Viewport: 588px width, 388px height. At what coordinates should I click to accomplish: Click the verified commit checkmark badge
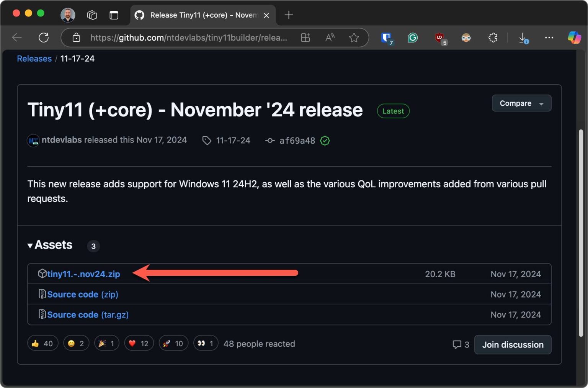[x=325, y=141]
